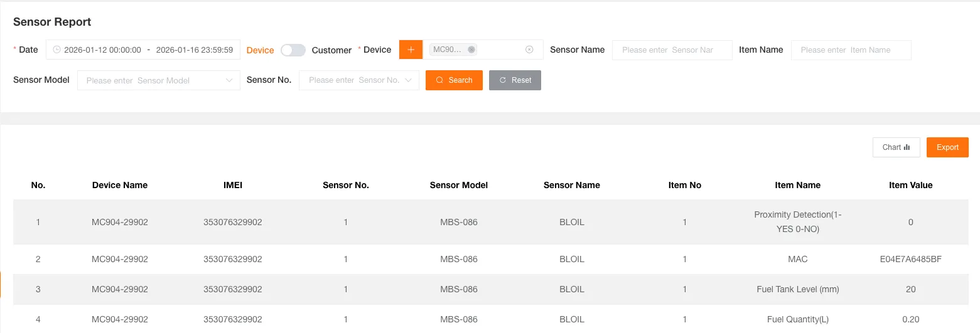Export the sensor report
980x333 pixels.
(x=947, y=147)
